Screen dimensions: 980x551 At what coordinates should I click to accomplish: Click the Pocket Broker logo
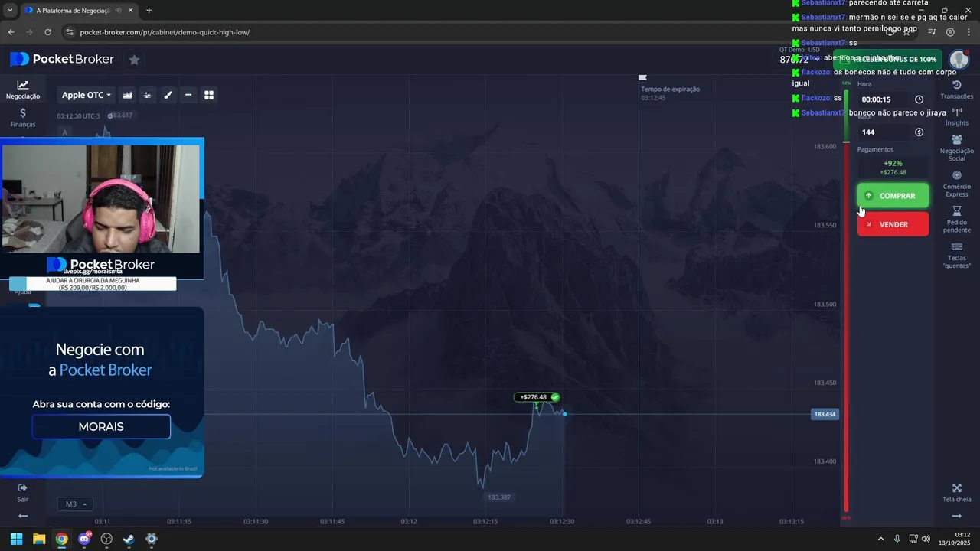(x=62, y=60)
